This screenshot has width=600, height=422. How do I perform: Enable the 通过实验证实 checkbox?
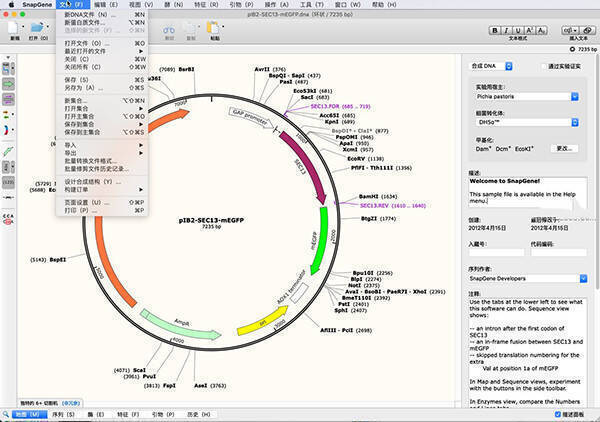pyautogui.click(x=544, y=66)
